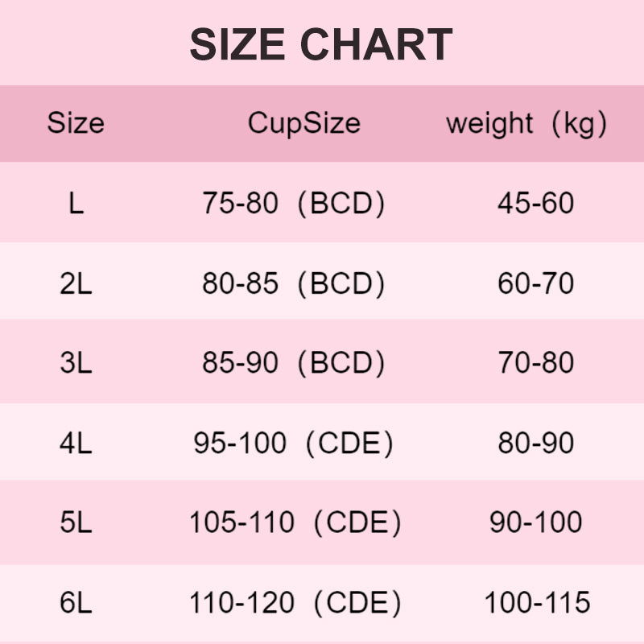Click the 3L size label

pyautogui.click(x=76, y=362)
